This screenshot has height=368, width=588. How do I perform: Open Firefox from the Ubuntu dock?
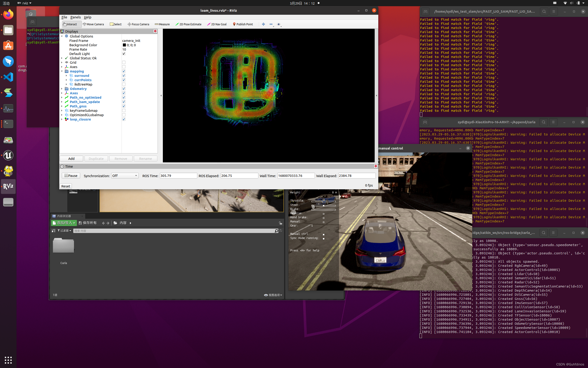[8, 14]
